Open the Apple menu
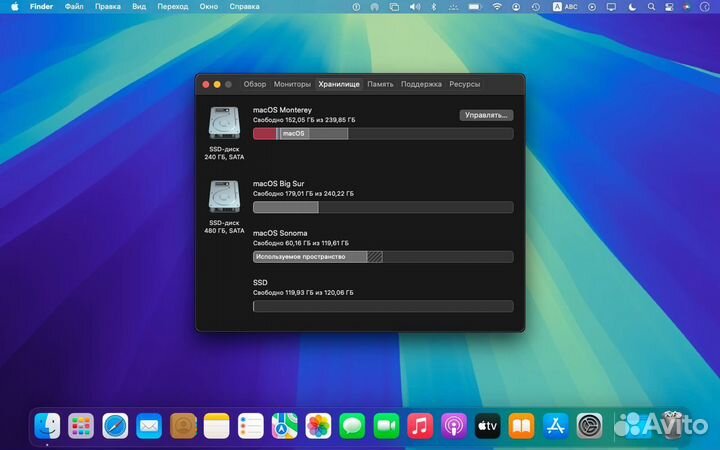The width and height of the screenshot is (720, 450). (15, 6)
